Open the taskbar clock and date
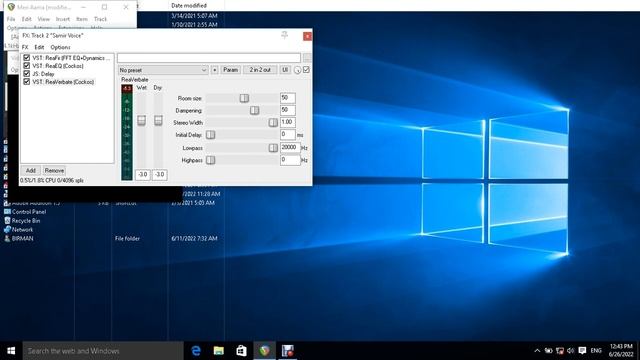 click(x=621, y=351)
